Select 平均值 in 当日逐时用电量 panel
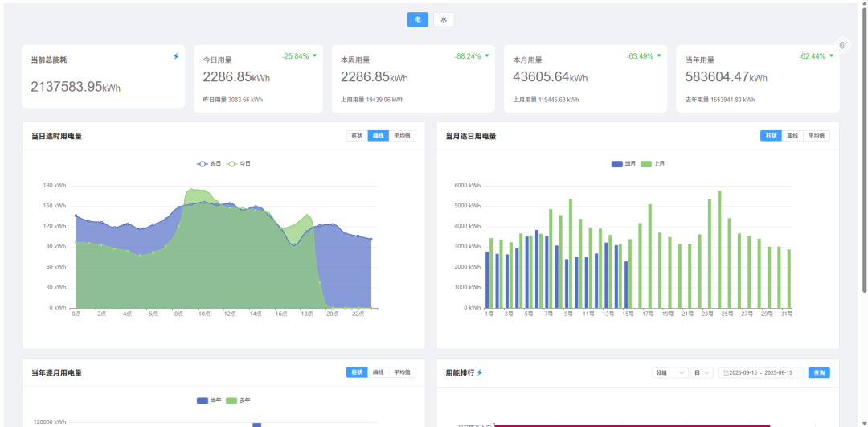Screen dimensions: 868x427 coord(403,136)
